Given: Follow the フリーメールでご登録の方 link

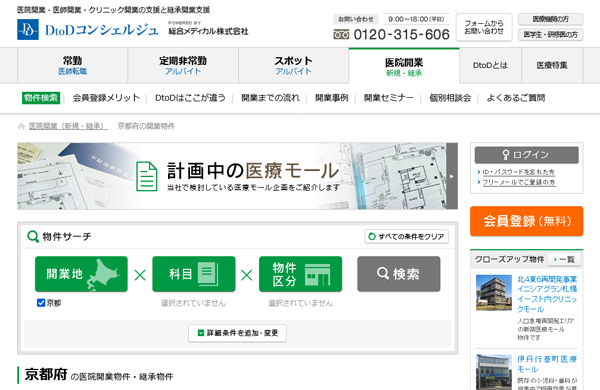Looking at the screenshot, I should point(518,183).
